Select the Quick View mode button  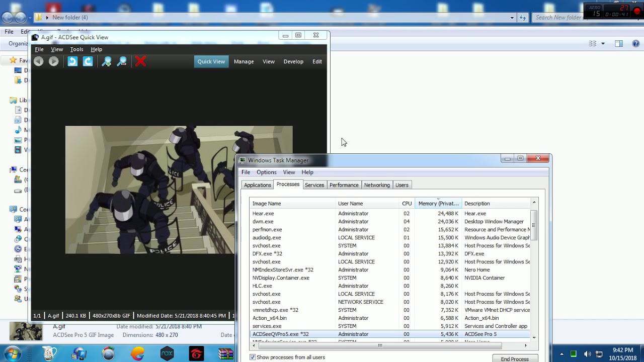pyautogui.click(x=211, y=61)
